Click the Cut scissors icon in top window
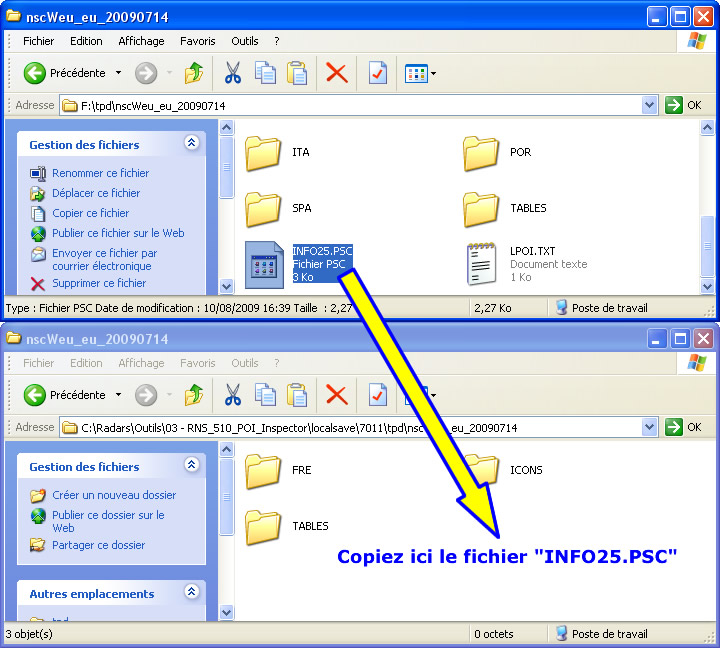This screenshot has height=648, width=720. [233, 73]
